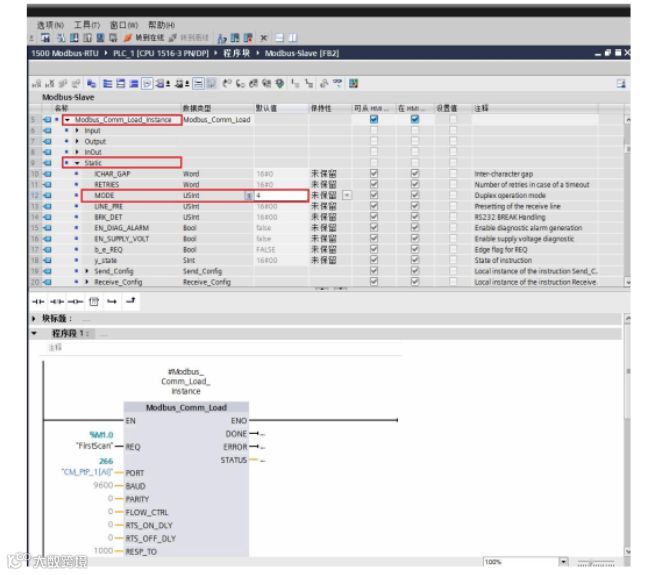Expand the Output section
This screenshot has width=659, height=575.
[x=77, y=141]
